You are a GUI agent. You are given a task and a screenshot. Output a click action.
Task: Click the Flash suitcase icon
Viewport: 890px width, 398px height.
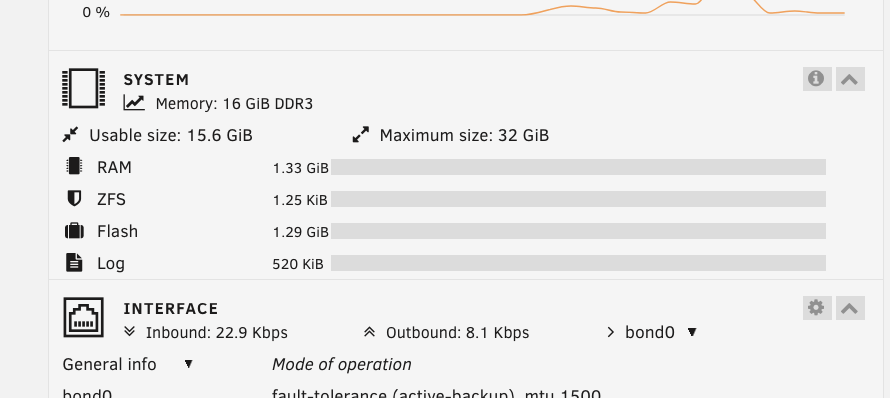[74, 231]
